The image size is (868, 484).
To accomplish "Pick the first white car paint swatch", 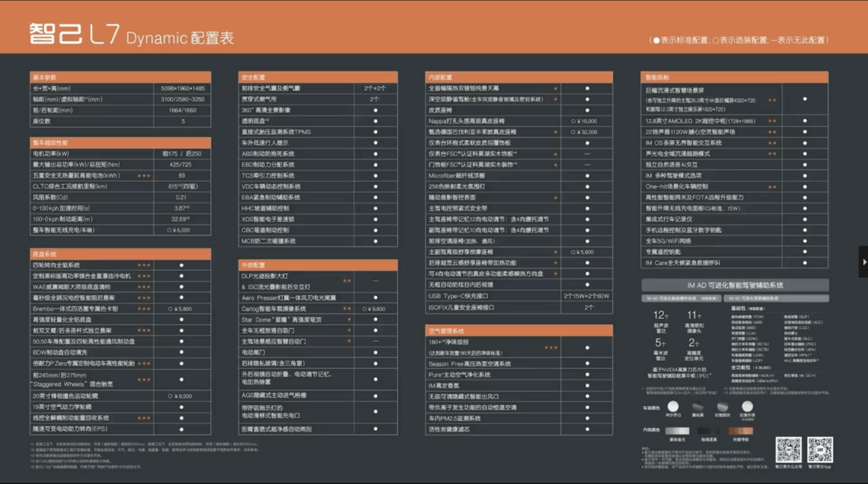I will click(674, 407).
